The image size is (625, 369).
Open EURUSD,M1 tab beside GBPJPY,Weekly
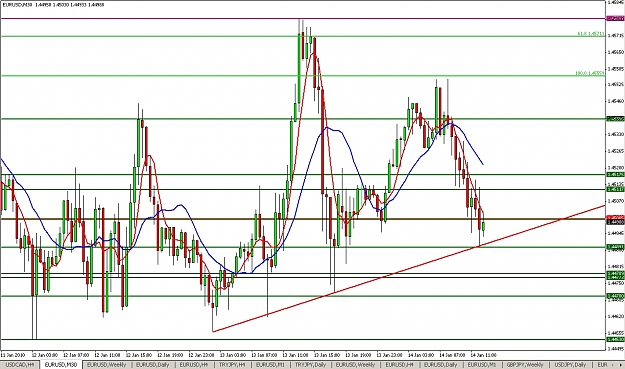coord(482,365)
